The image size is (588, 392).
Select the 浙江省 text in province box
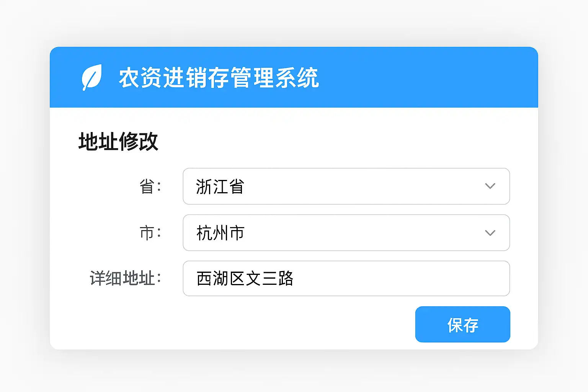220,187
